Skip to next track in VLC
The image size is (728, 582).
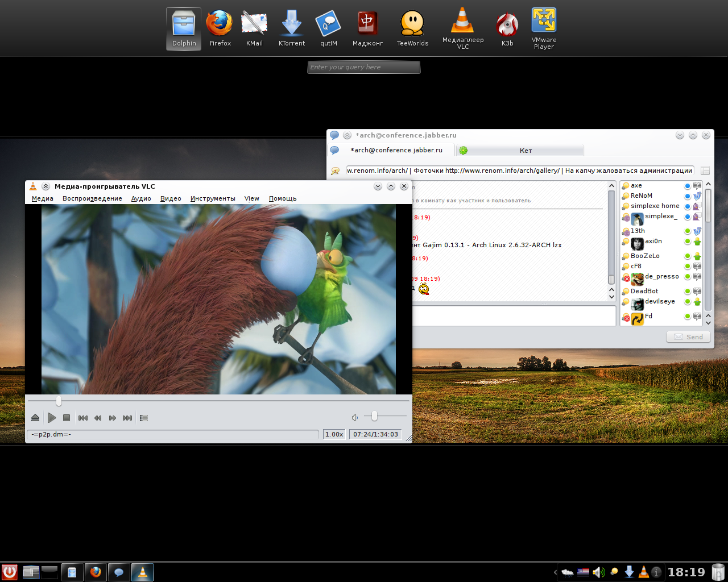point(127,418)
